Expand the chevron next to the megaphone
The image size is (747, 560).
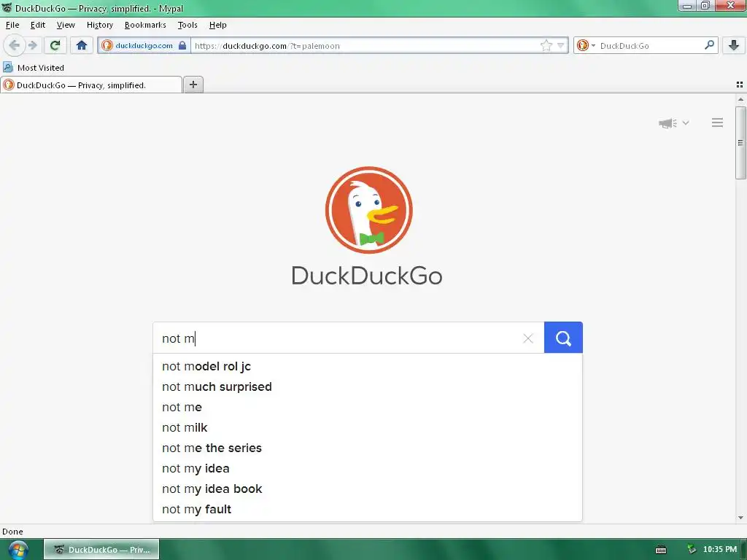(x=686, y=122)
